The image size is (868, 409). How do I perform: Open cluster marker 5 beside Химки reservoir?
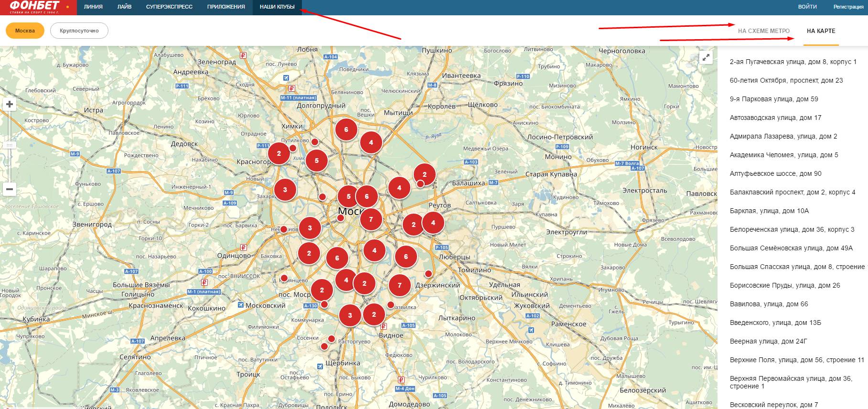point(316,161)
